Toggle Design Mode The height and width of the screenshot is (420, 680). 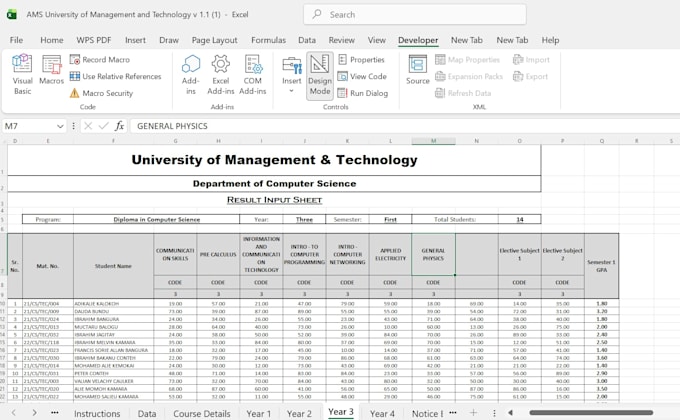pyautogui.click(x=320, y=75)
